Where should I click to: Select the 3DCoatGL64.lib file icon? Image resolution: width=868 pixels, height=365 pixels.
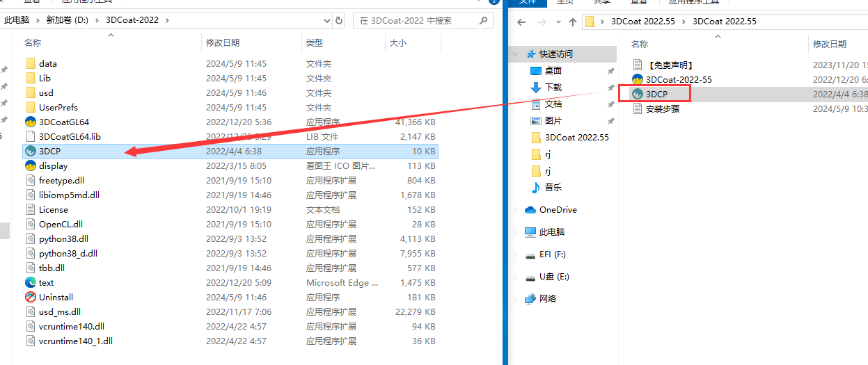(x=30, y=136)
